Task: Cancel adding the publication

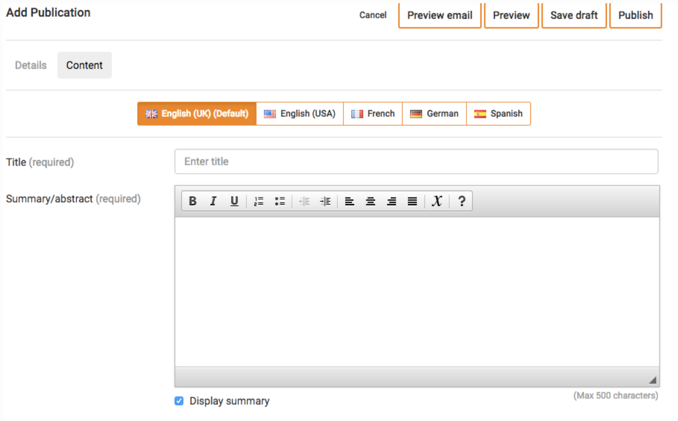Action: pyautogui.click(x=373, y=15)
